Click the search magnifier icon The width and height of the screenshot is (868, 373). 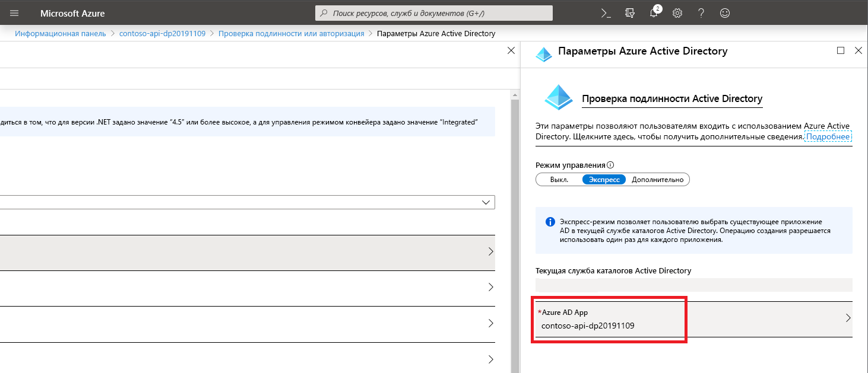coord(324,12)
